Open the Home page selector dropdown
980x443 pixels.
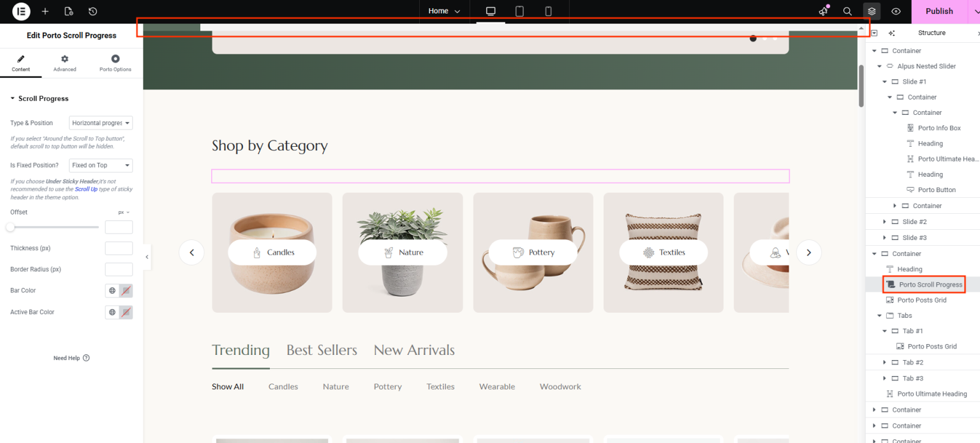pyautogui.click(x=444, y=11)
